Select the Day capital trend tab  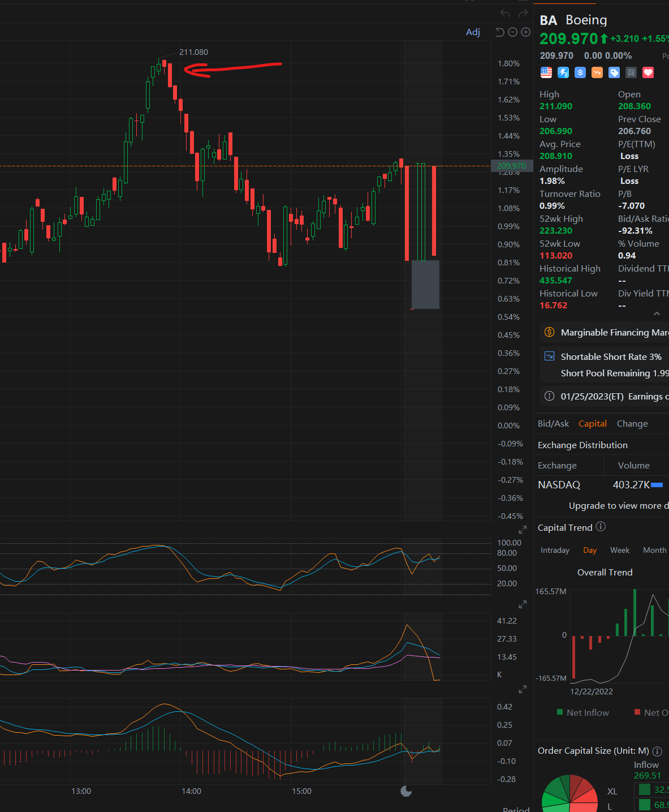pyautogui.click(x=590, y=550)
